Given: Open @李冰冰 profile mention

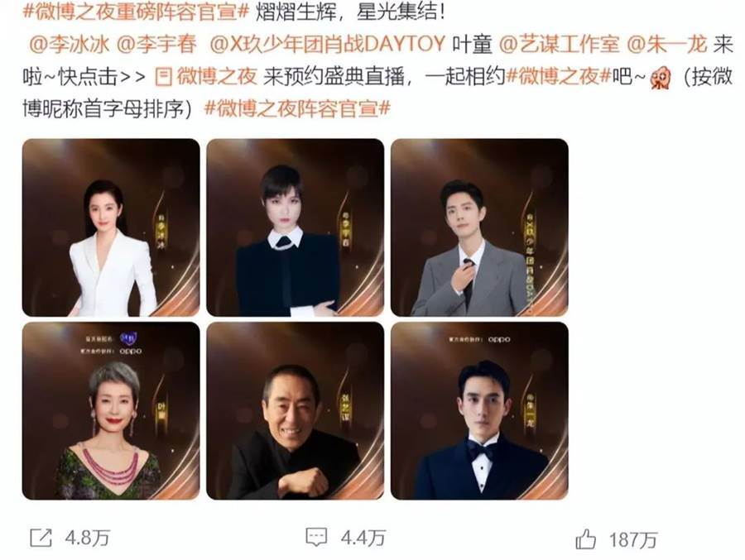Looking at the screenshot, I should tap(70, 44).
